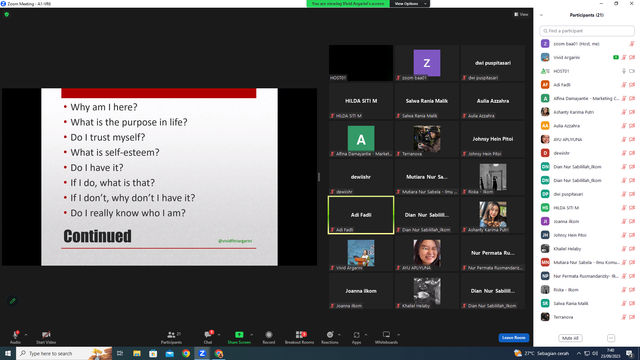The height and width of the screenshot is (360, 640).
Task: Click the SR avatar for Salwa Rania Malik
Action: point(545,303)
